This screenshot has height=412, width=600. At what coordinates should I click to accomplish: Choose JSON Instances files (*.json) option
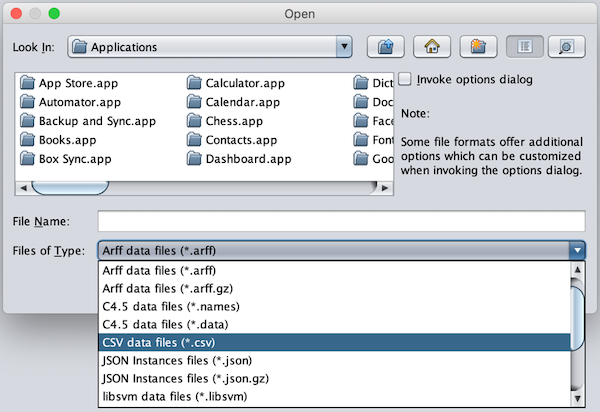click(334, 360)
